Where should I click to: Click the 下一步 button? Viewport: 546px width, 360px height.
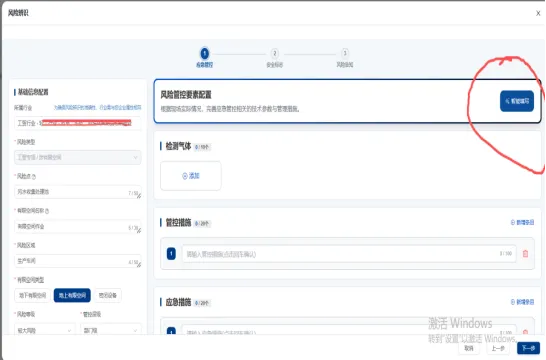[x=528, y=348]
